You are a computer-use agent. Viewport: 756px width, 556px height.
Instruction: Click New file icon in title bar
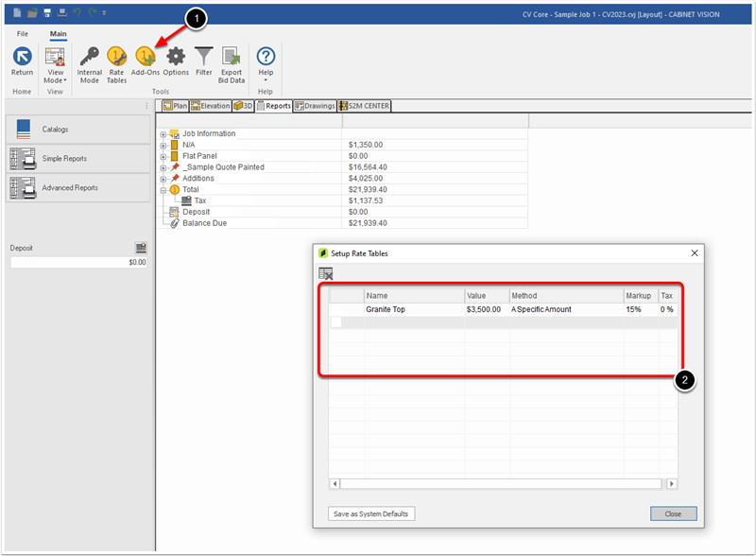(17, 12)
